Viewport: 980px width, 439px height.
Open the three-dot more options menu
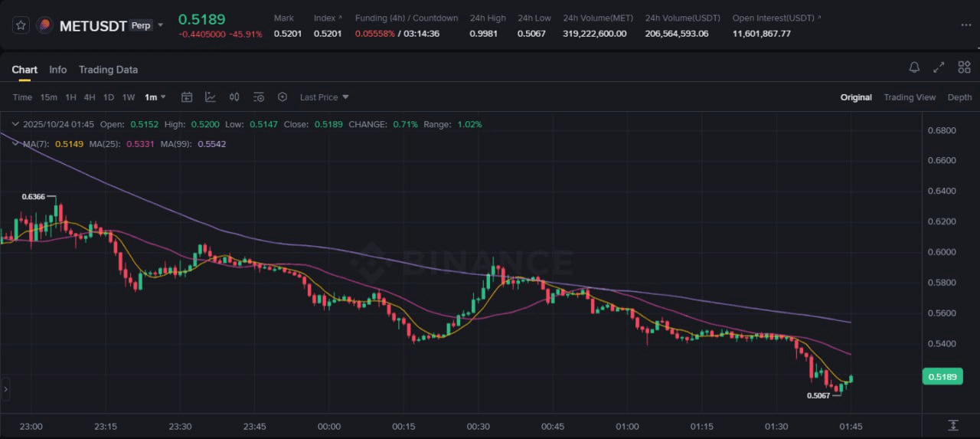coord(965,25)
